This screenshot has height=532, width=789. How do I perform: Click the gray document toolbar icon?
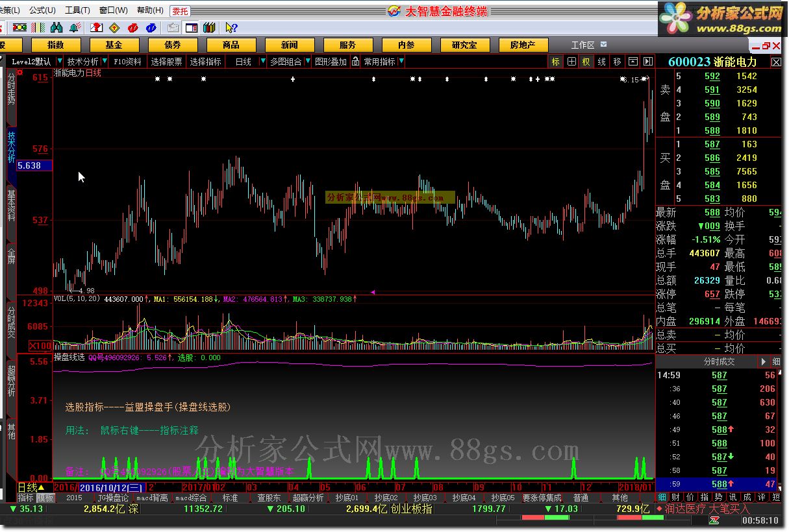173,27
